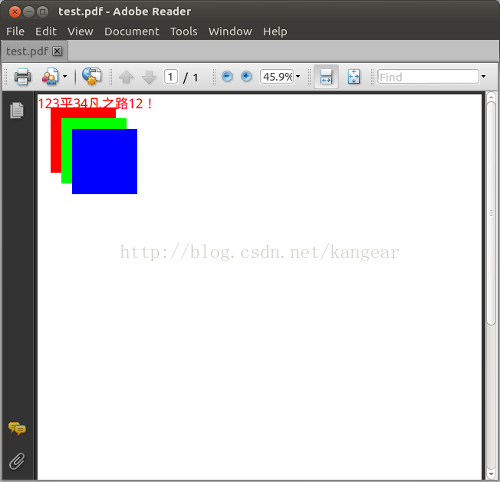Open the Document menu
Screen dimensions: 500x482
click(x=132, y=31)
